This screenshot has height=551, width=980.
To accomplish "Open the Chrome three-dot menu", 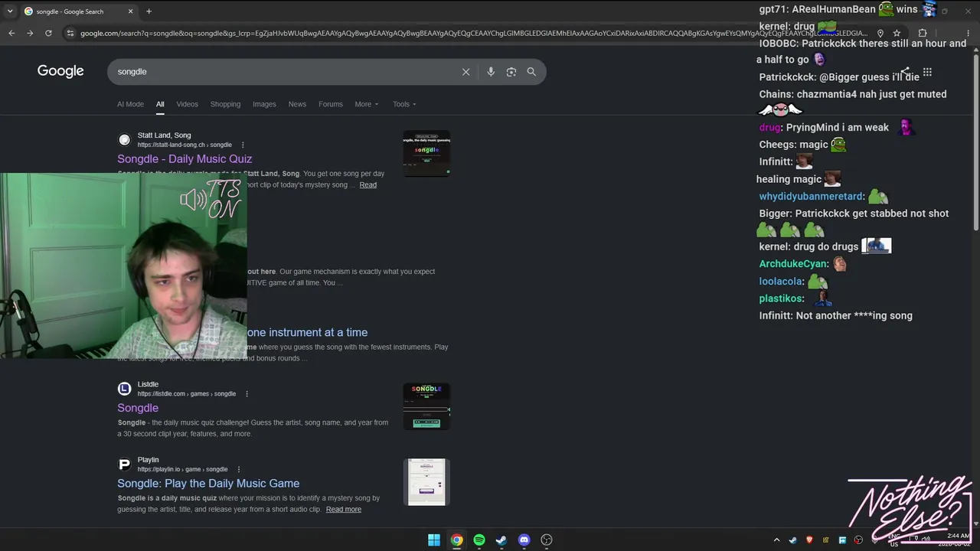I will point(970,33).
